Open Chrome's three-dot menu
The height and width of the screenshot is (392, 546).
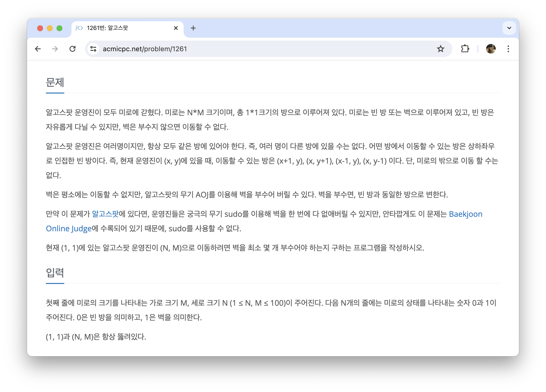click(508, 49)
